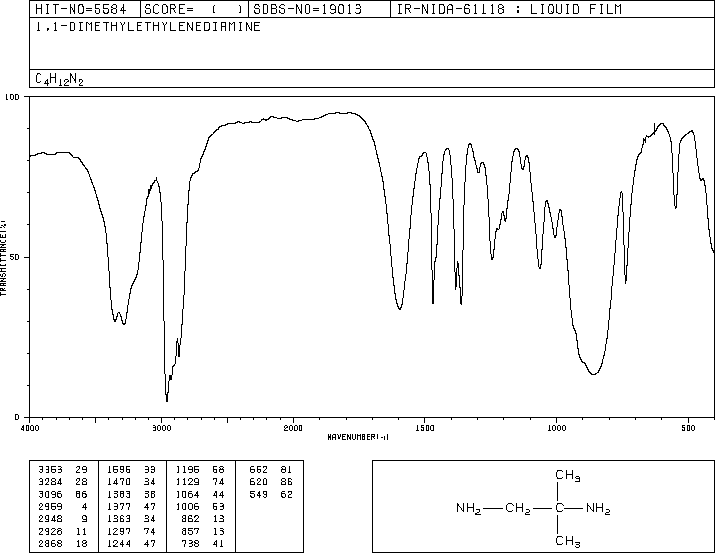The image size is (715, 553).
Task: Click the 500 wavenumber axis label
Action: point(688,428)
